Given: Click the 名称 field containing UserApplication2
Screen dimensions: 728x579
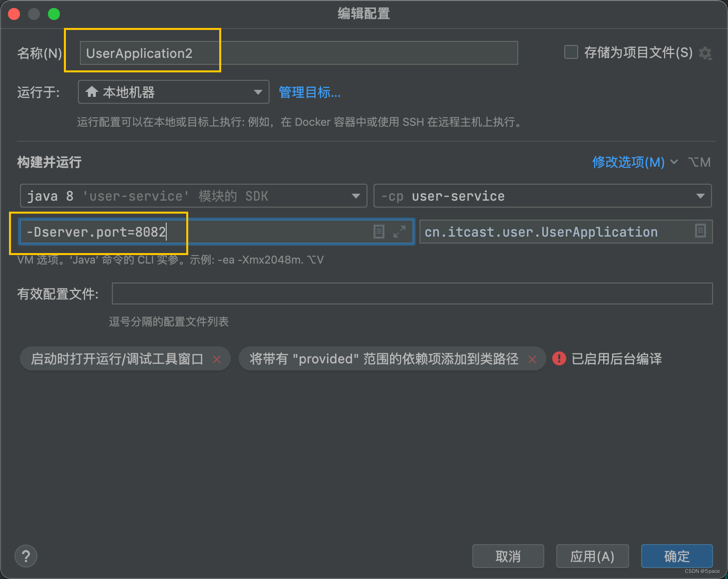Looking at the screenshot, I should pyautogui.click(x=299, y=53).
